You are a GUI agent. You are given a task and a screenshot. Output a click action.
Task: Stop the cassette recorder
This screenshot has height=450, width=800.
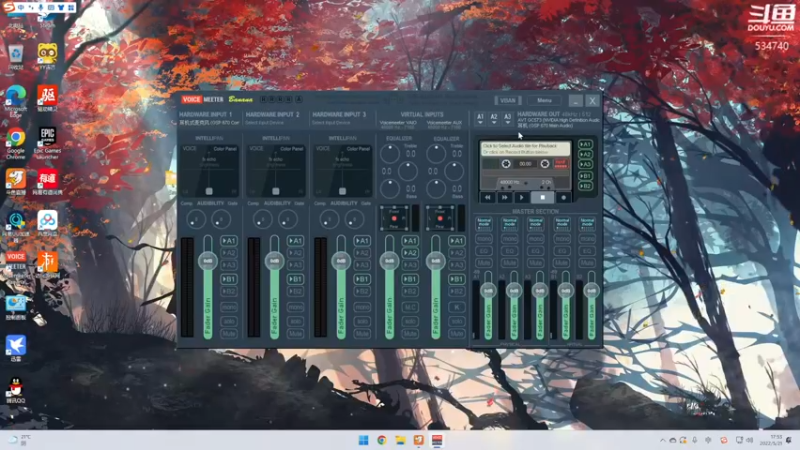pos(542,197)
